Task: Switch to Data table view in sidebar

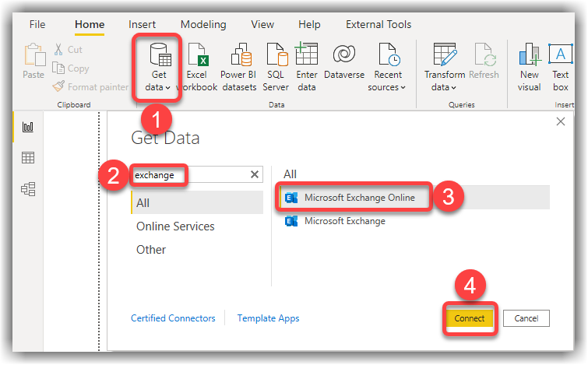Action: (x=28, y=158)
